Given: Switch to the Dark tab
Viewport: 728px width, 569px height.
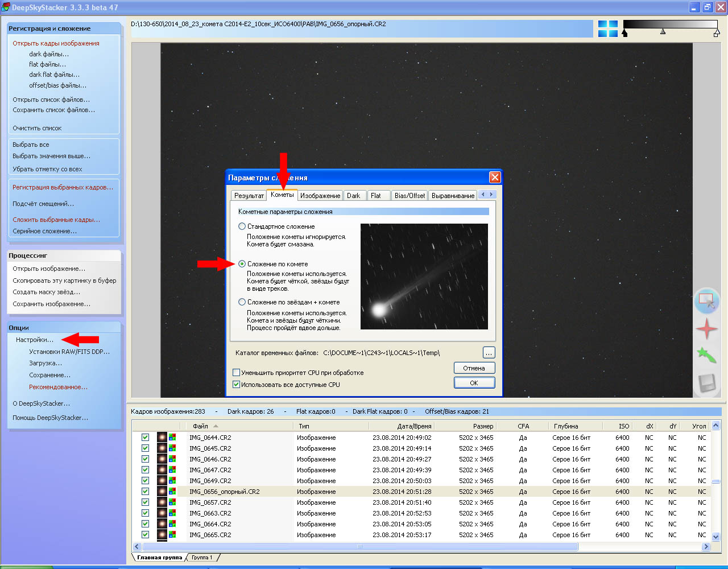Looking at the screenshot, I should 354,196.
